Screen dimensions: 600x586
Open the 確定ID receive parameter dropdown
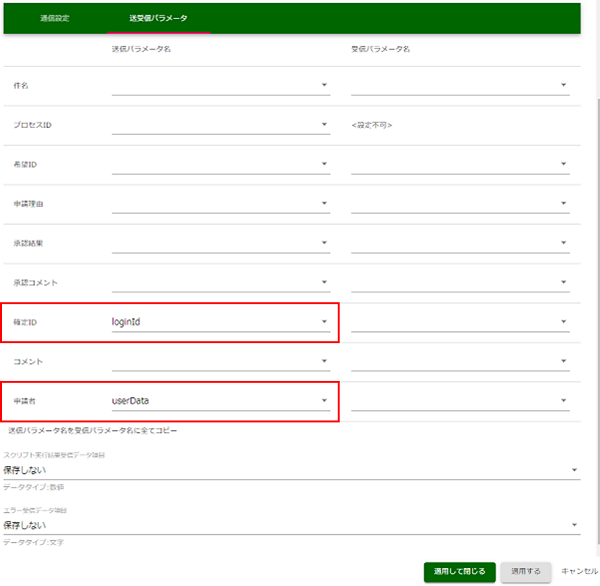pos(460,322)
